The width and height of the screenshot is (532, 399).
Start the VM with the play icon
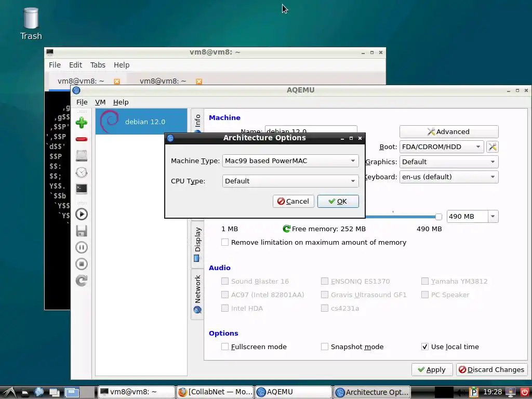[x=82, y=214]
